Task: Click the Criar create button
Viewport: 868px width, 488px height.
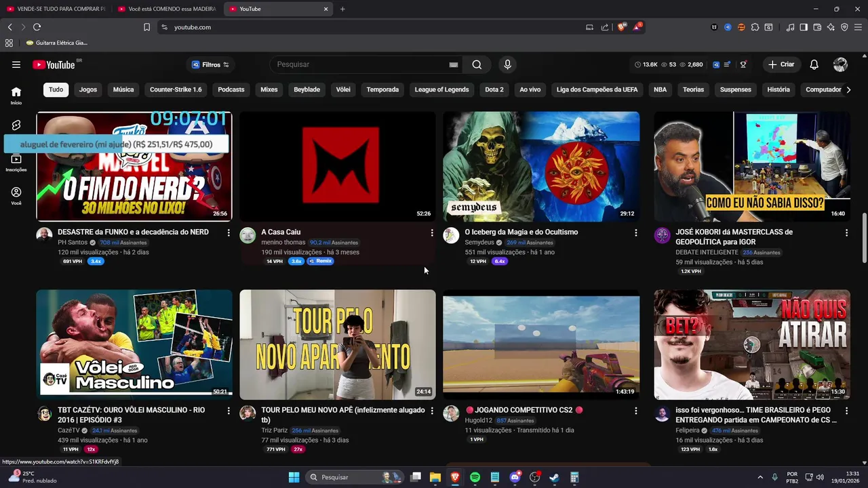Action: (x=781, y=64)
